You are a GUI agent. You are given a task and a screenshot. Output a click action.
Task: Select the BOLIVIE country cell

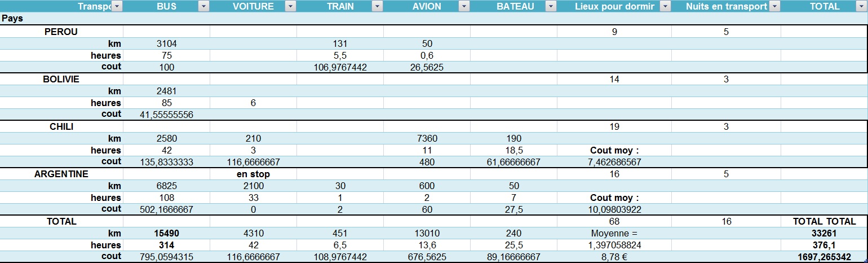(x=61, y=80)
